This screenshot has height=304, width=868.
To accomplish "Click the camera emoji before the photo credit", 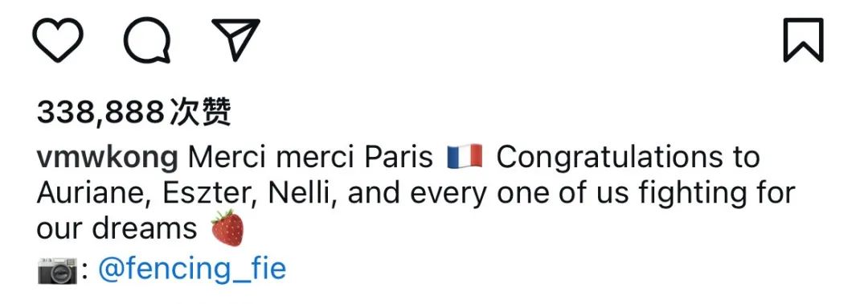I will pos(58,269).
